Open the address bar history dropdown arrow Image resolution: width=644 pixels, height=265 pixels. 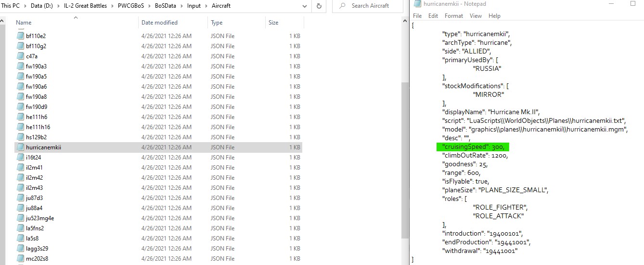(304, 6)
